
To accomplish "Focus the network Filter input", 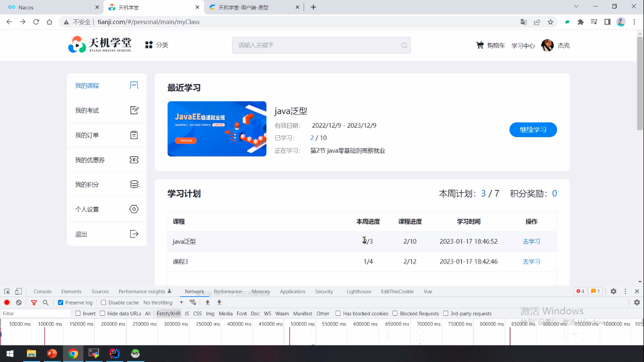I will point(36,313).
